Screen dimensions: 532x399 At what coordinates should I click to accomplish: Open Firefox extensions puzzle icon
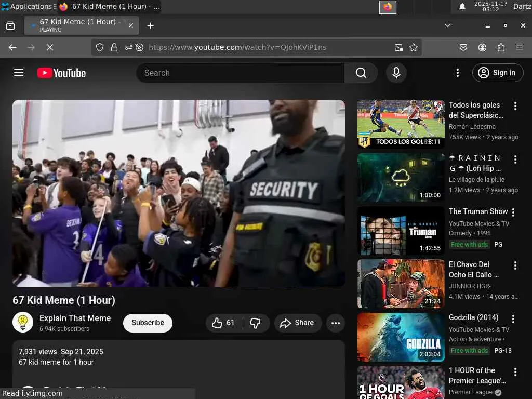click(501, 47)
